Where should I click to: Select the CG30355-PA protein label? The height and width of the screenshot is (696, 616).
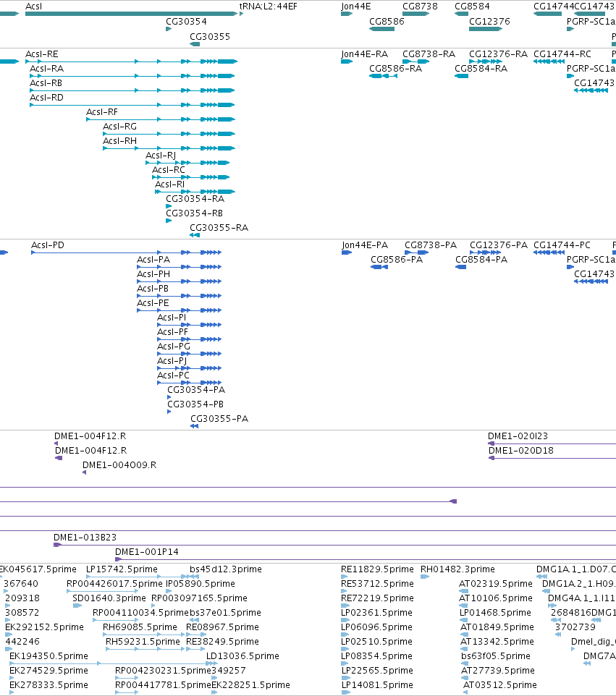[x=219, y=419]
